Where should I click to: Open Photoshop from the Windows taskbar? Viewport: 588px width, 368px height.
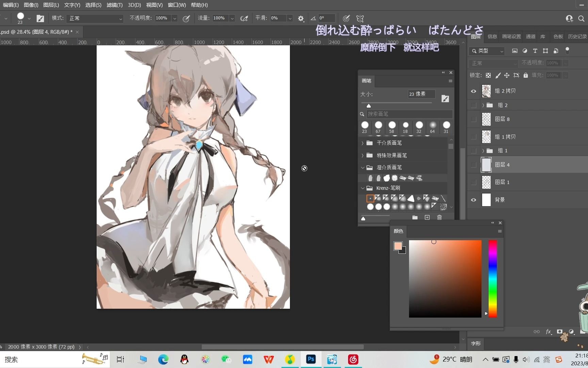point(311,359)
